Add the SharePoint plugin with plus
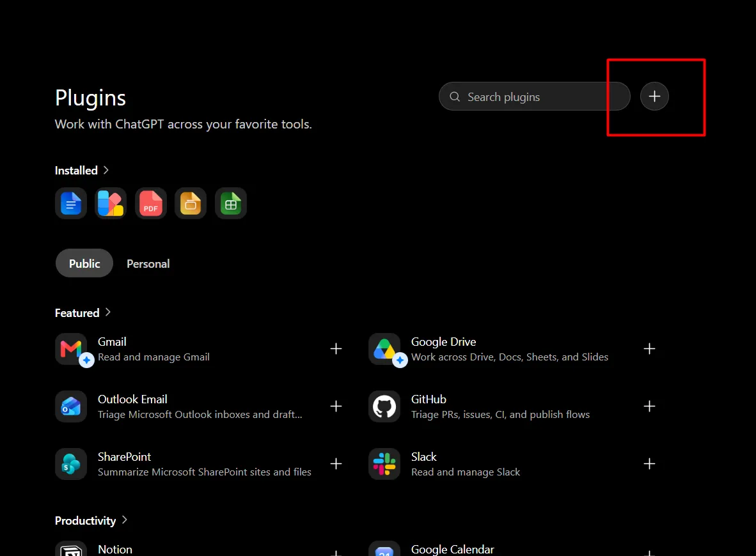The width and height of the screenshot is (756, 556). [336, 463]
